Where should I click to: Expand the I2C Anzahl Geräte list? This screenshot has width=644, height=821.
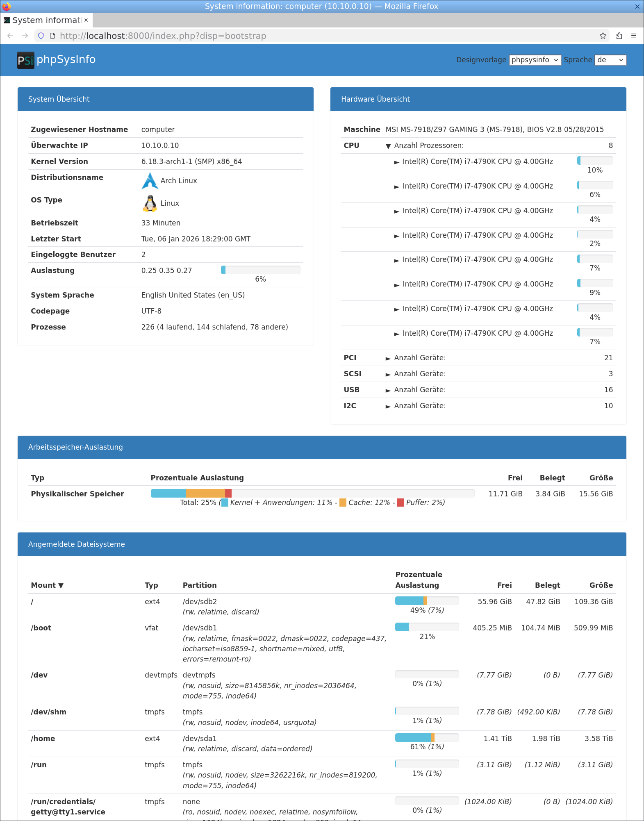point(388,406)
